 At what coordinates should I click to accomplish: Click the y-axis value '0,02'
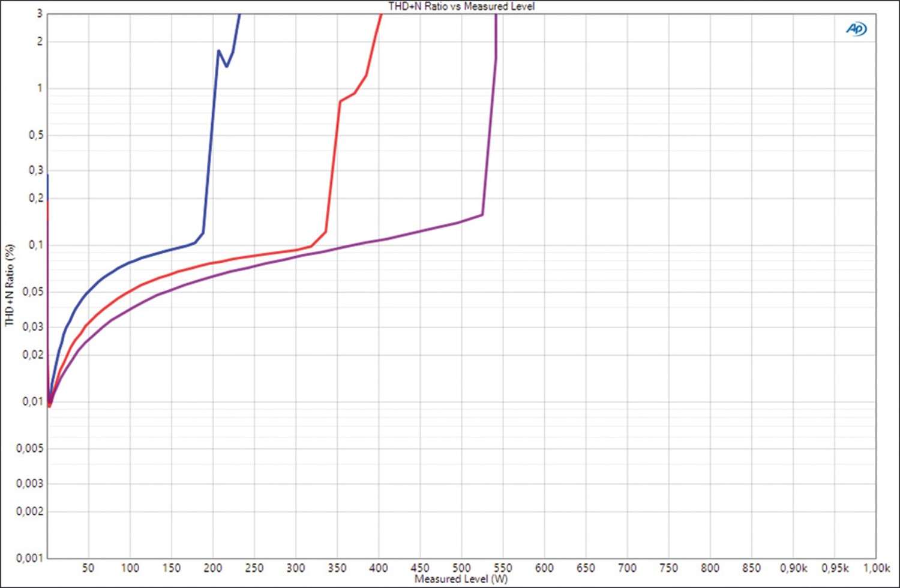[33, 355]
